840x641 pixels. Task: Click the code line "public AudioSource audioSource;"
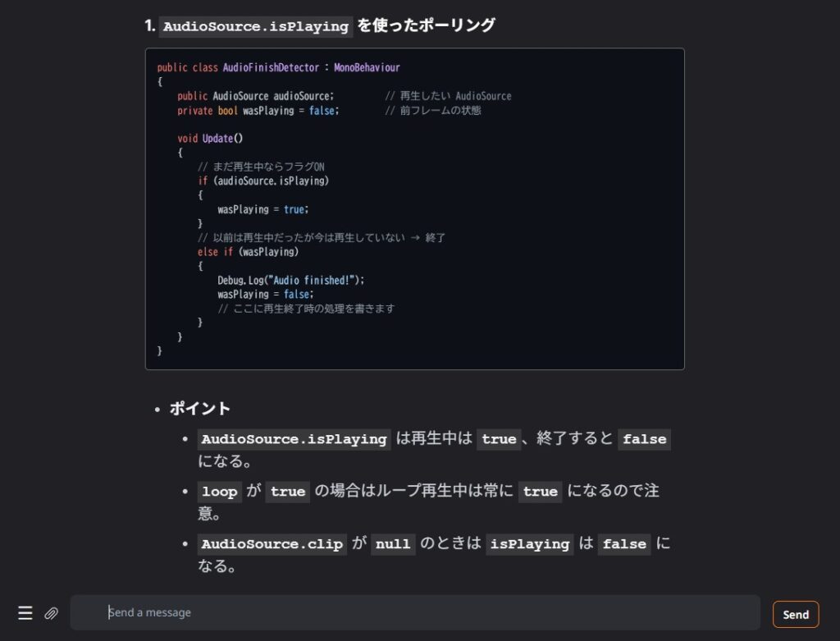tap(256, 96)
